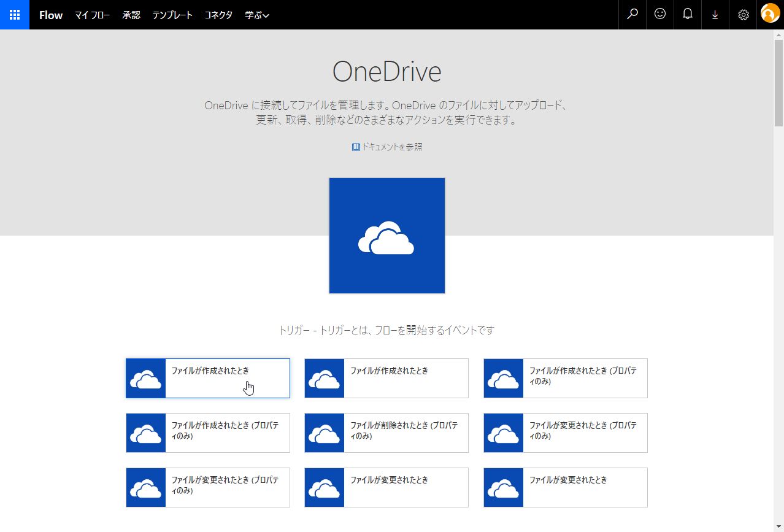Viewport: 784px width, 532px height.
Task: Click the download arrow icon
Action: click(x=715, y=15)
